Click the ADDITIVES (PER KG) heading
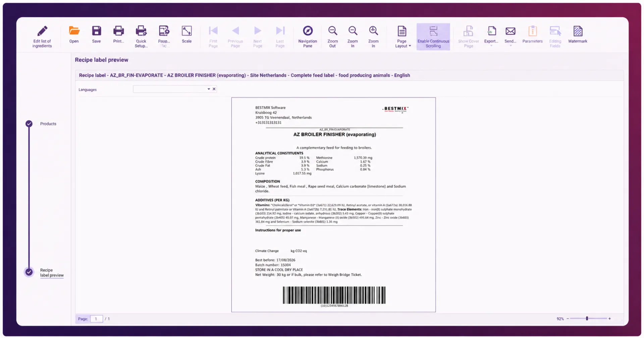The image size is (644, 338). (272, 200)
